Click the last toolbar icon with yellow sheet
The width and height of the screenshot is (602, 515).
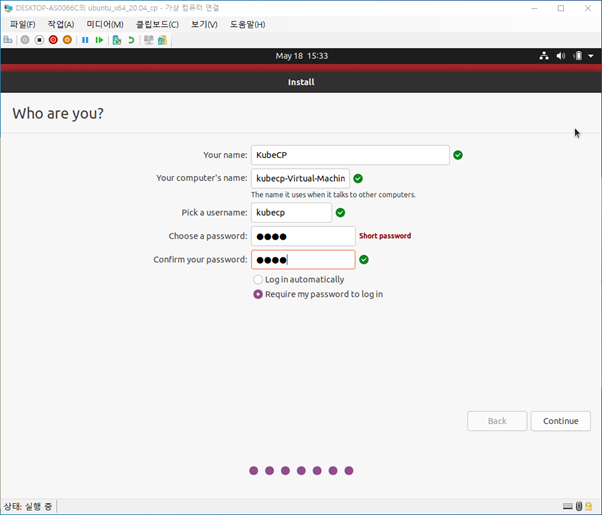162,40
